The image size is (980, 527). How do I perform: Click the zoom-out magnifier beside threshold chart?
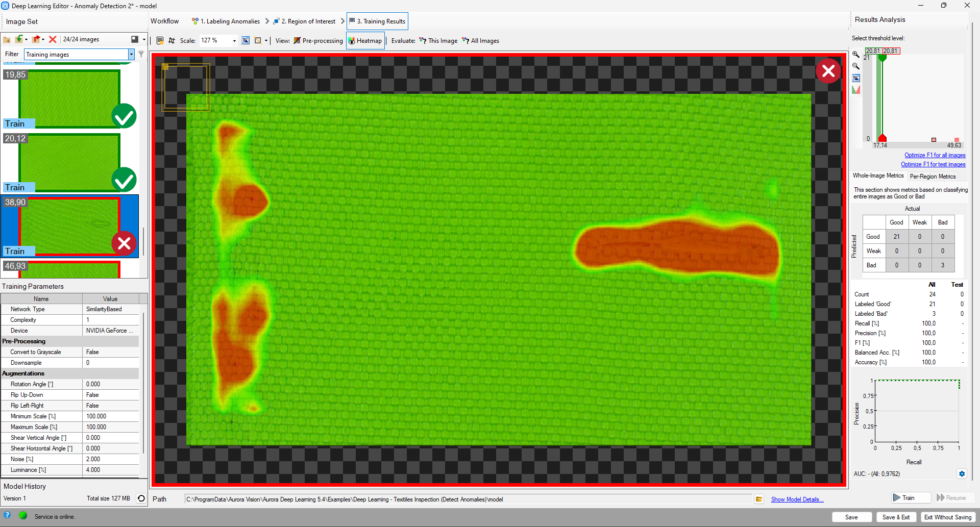click(856, 66)
